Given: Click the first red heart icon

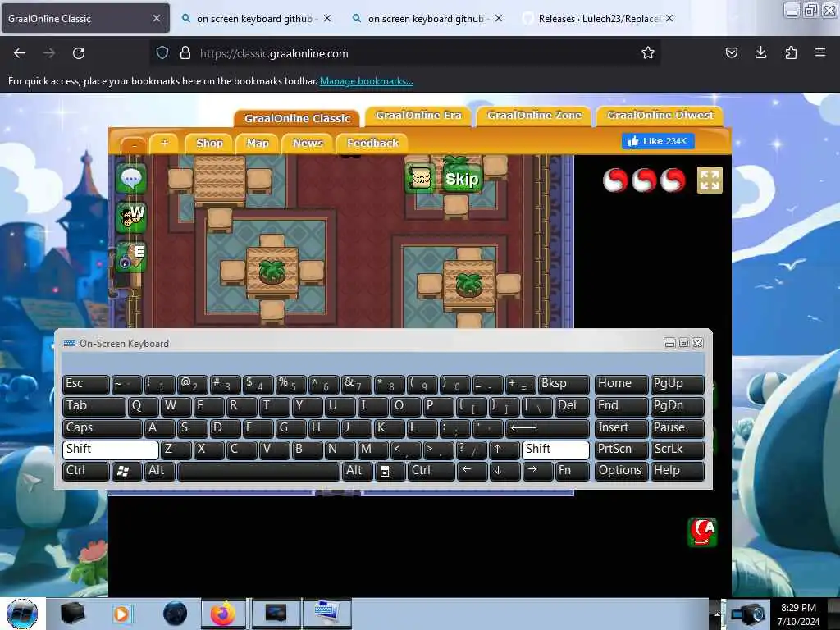Looking at the screenshot, I should 615,180.
